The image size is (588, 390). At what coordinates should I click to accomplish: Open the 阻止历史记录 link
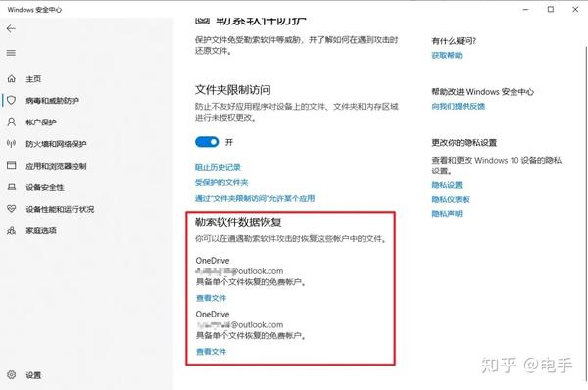tap(218, 167)
